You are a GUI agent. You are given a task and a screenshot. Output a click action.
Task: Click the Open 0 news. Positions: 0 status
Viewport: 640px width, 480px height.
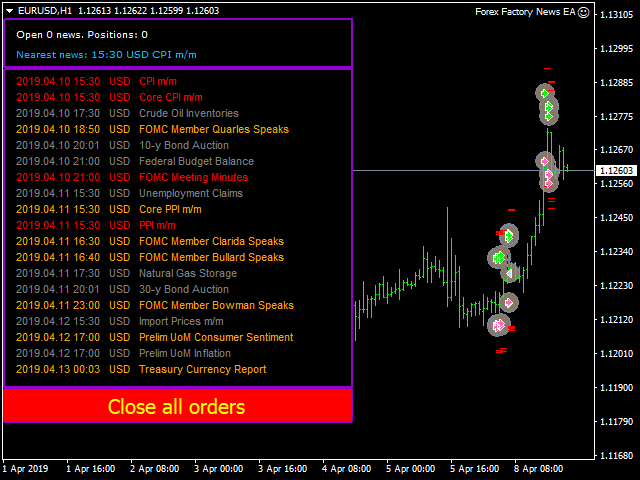[x=82, y=35]
